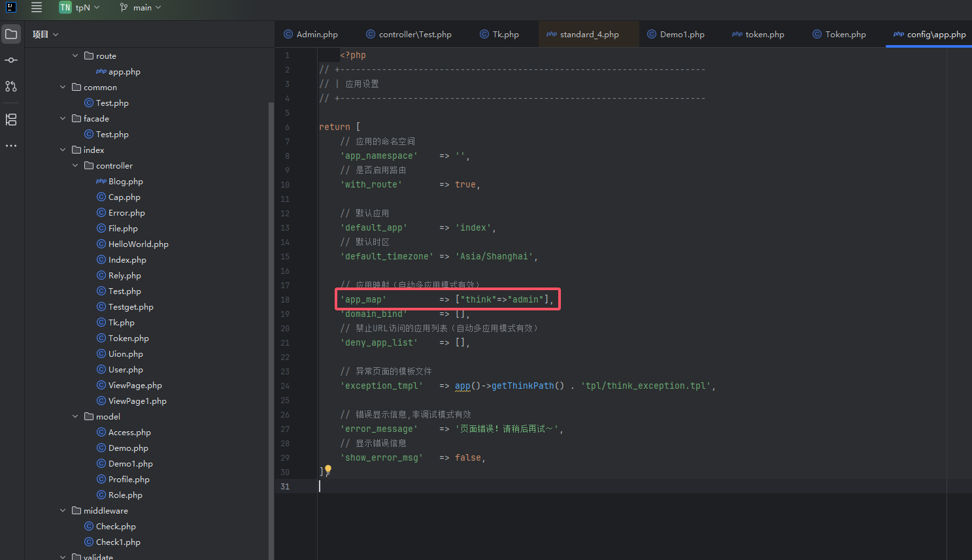
Task: Select Profile.php in the model folder
Action: pyautogui.click(x=129, y=480)
